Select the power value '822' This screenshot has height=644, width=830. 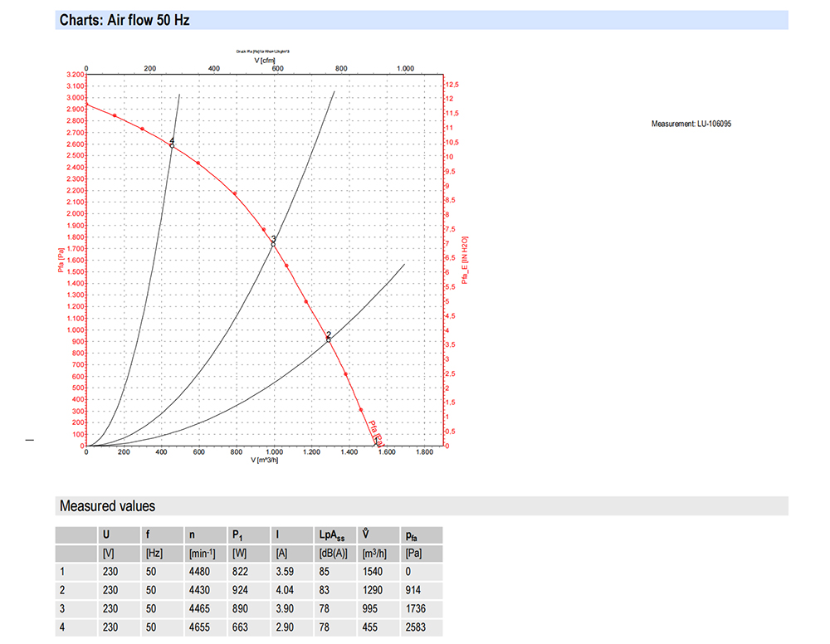pos(241,572)
